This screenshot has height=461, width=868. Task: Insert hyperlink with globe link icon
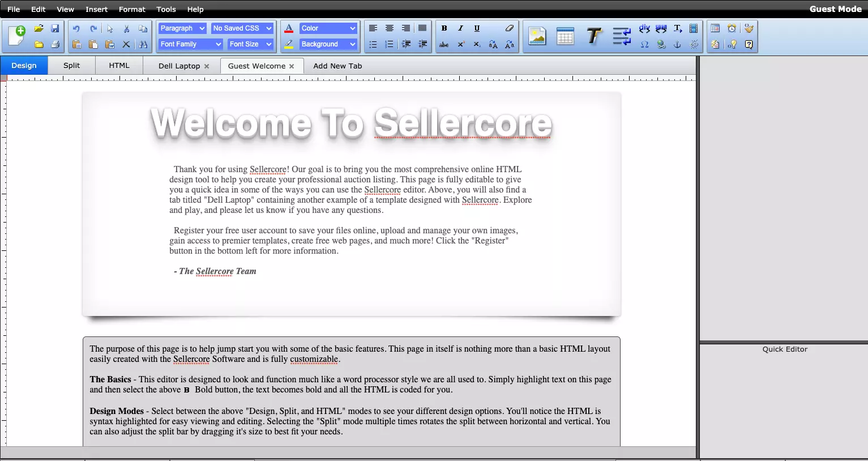click(661, 44)
